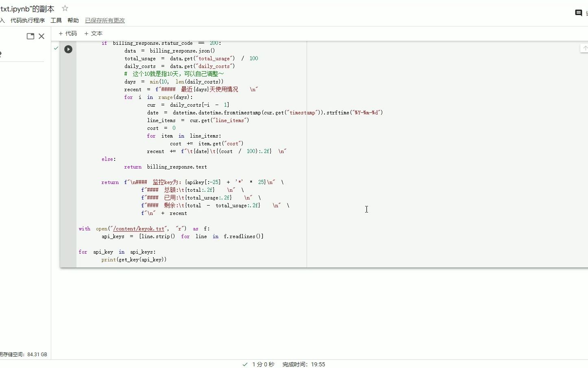Close the left side panel with the X

coord(41,36)
